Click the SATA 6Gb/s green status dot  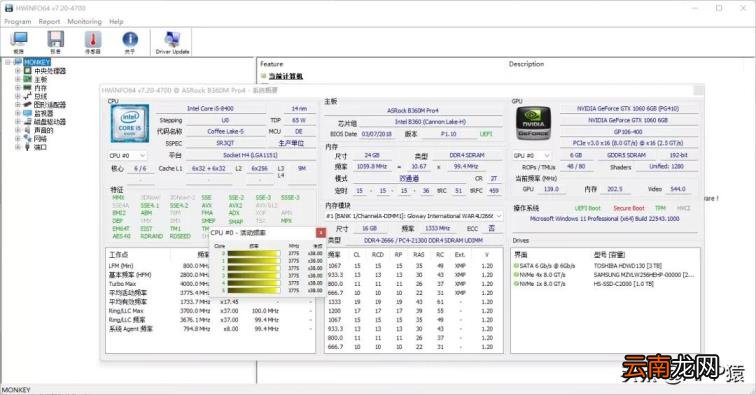[x=516, y=266]
